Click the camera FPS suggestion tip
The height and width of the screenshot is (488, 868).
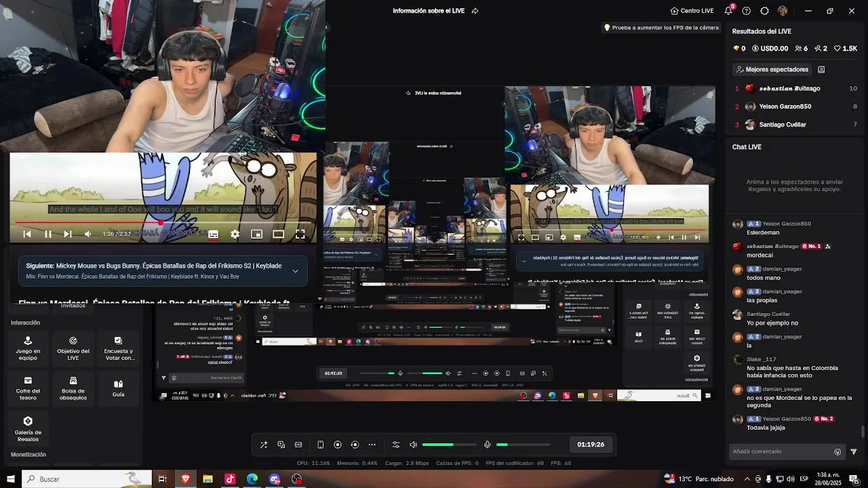pos(661,28)
